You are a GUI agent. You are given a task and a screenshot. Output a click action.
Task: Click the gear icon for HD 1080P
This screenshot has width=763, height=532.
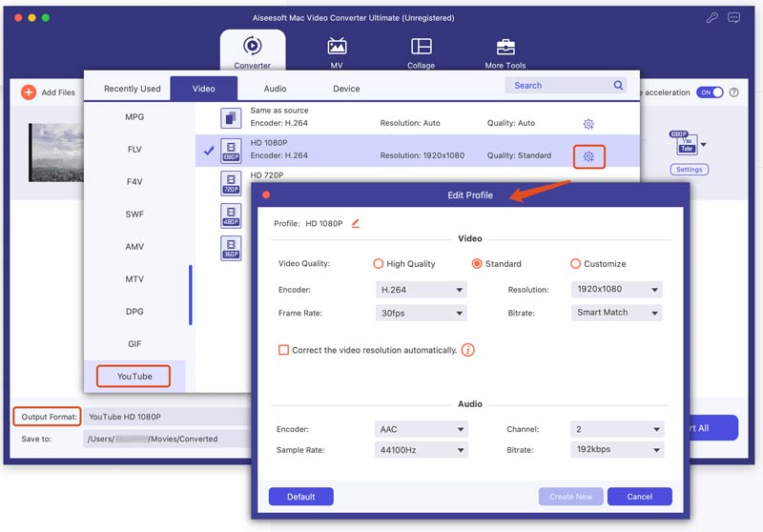pyautogui.click(x=588, y=156)
